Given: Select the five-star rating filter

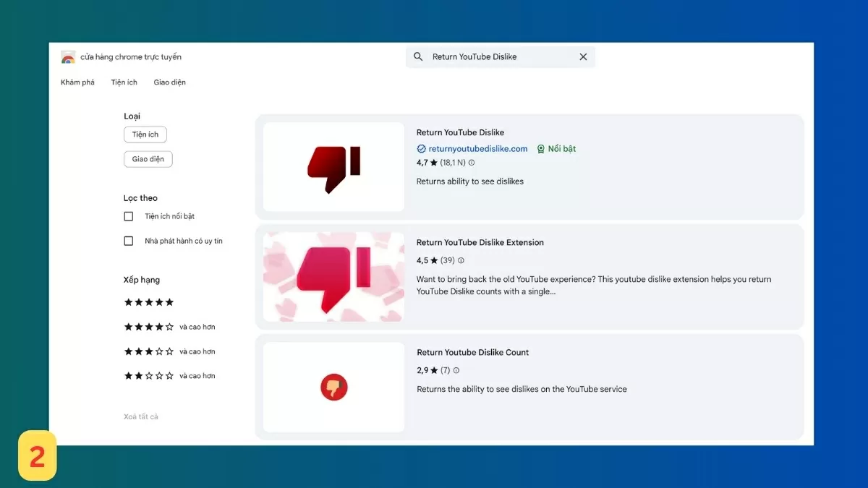Looking at the screenshot, I should click(149, 302).
